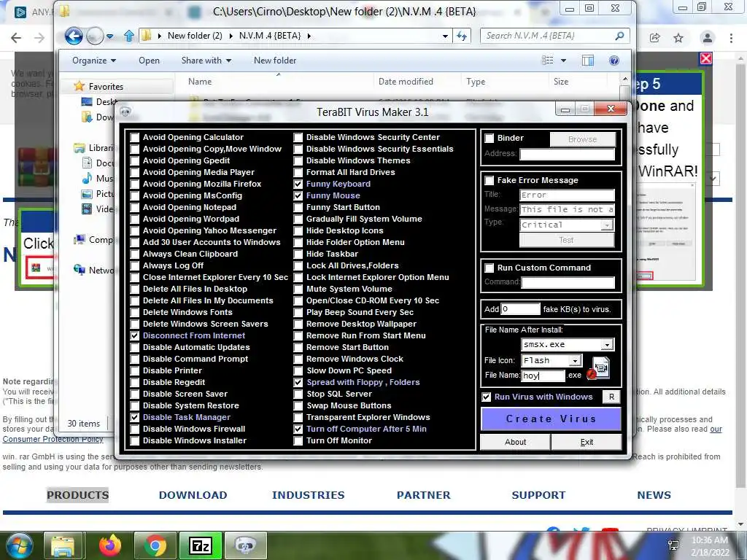Enable Run Custom Command checkbox
Image resolution: width=747 pixels, height=560 pixels.
(489, 268)
